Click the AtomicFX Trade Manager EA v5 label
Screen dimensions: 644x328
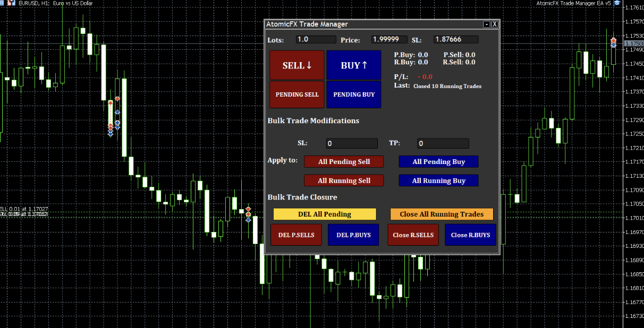(x=573, y=3)
